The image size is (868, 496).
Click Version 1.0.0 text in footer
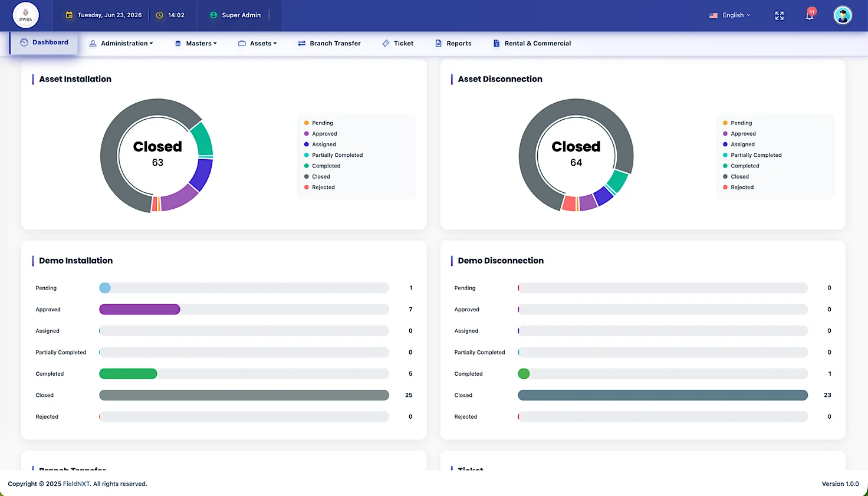pos(840,484)
